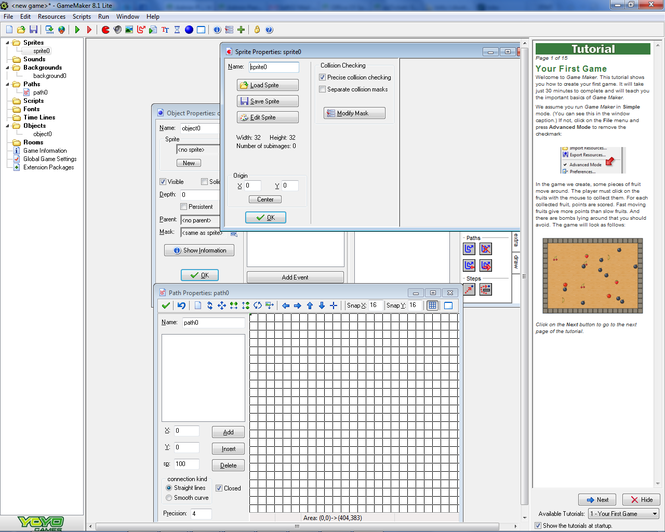Viewport: 665px width, 532px height.
Task: Run the game with the green play arrow
Action: point(77,30)
